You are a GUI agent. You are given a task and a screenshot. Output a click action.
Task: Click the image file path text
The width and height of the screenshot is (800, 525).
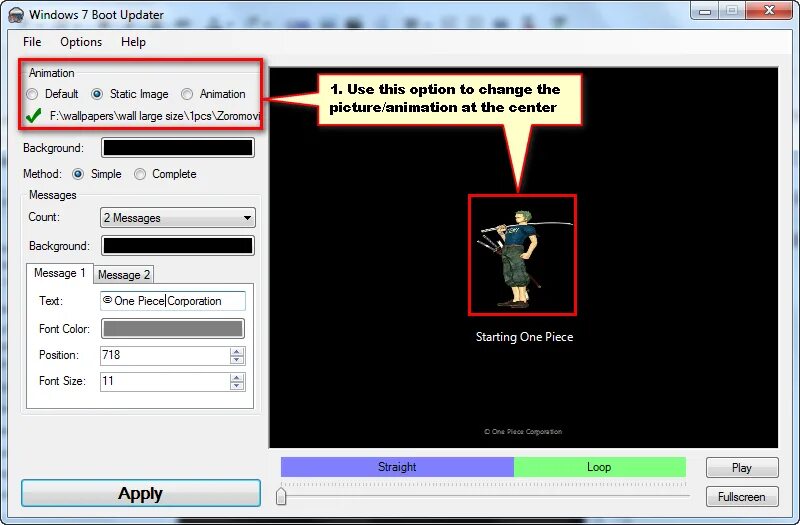pos(155,116)
